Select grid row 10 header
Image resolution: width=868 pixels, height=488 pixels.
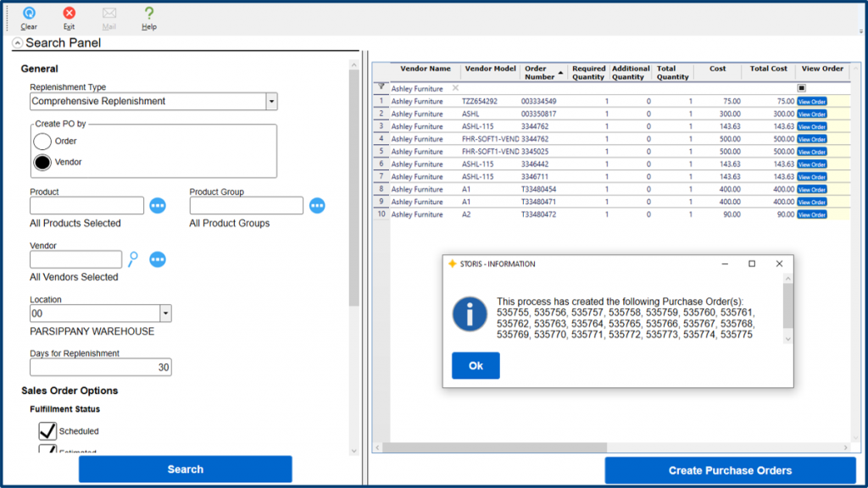coord(381,214)
